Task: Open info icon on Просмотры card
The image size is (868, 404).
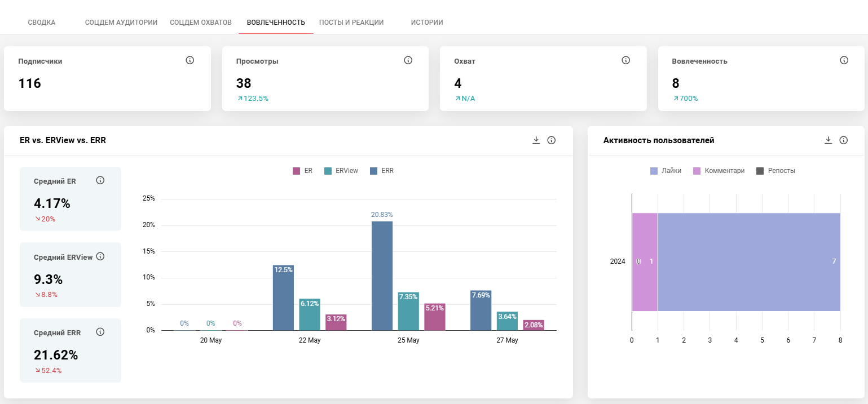Action: click(x=408, y=60)
